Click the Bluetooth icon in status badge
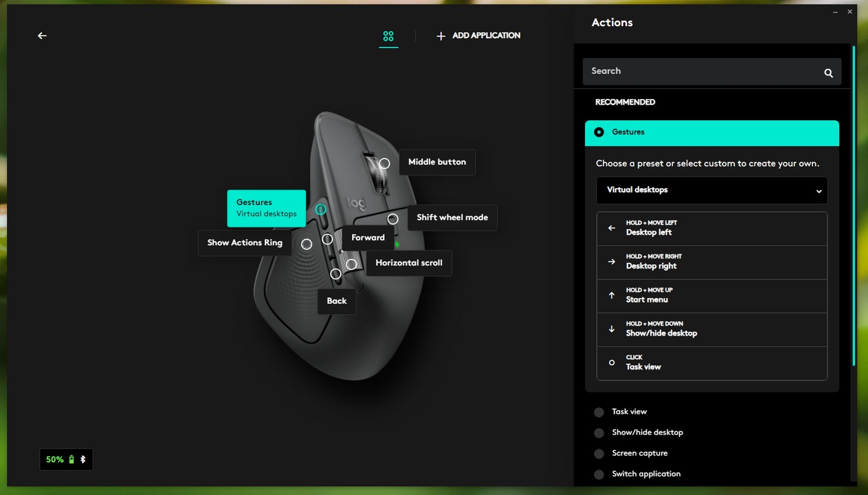This screenshot has width=868, height=495. click(83, 459)
